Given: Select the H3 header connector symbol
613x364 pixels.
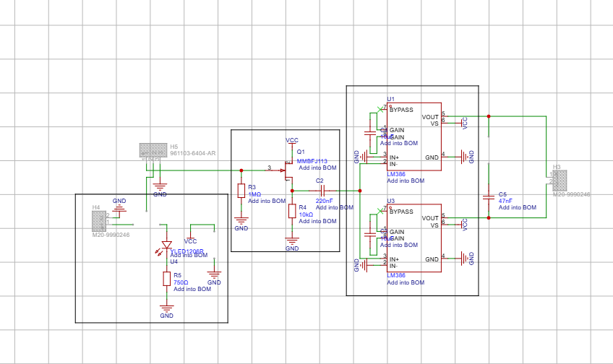Looking at the screenshot, I should click(560, 181).
